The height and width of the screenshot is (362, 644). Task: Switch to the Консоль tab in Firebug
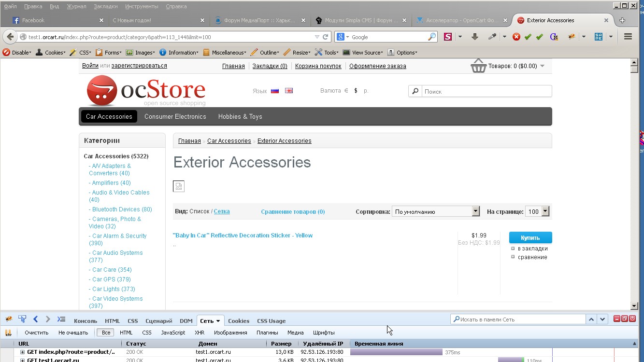point(86,321)
